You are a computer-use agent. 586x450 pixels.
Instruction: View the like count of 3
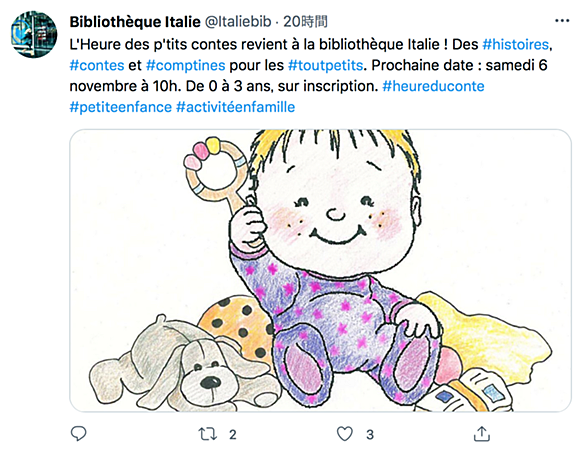point(370,434)
